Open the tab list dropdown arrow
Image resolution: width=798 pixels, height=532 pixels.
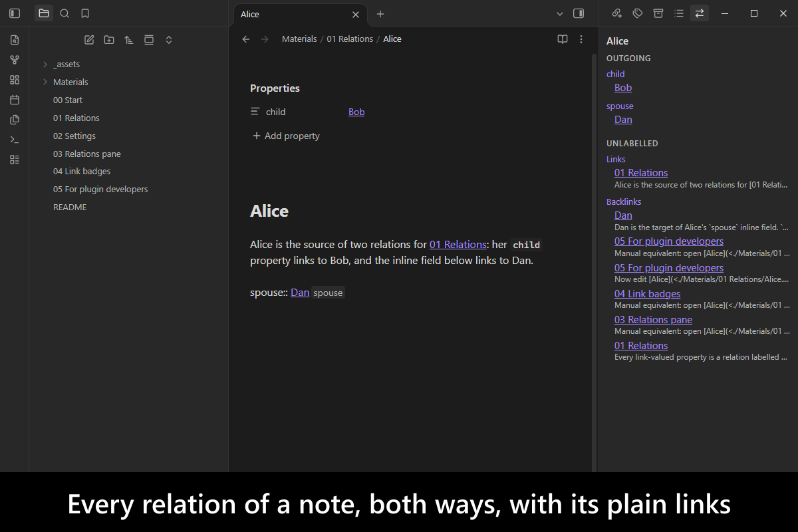pos(560,13)
